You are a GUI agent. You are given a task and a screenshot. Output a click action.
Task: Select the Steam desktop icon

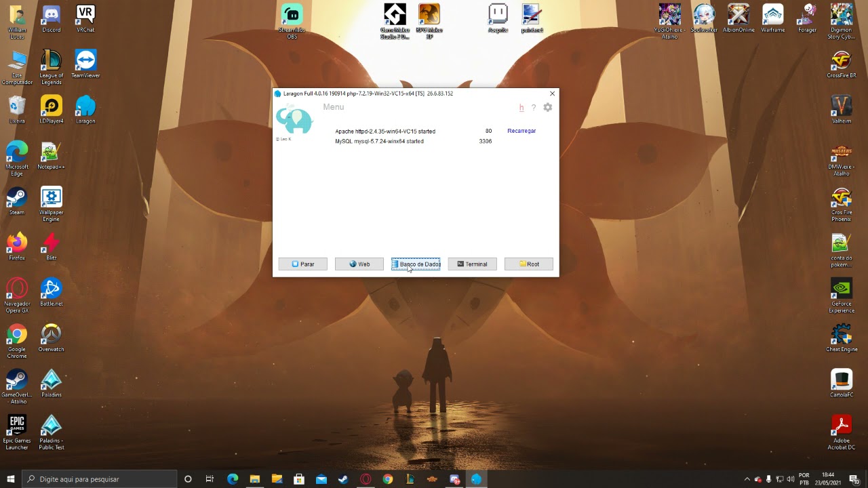pyautogui.click(x=17, y=201)
